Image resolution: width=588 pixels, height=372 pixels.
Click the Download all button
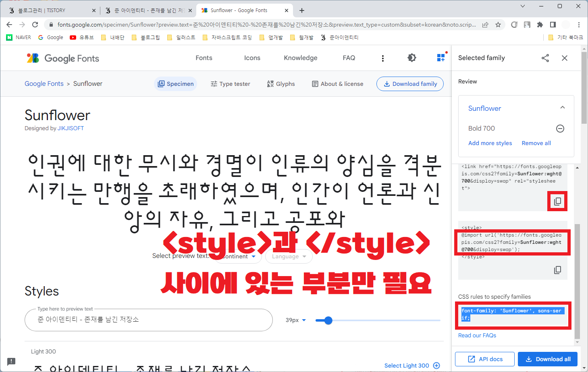tap(548, 359)
